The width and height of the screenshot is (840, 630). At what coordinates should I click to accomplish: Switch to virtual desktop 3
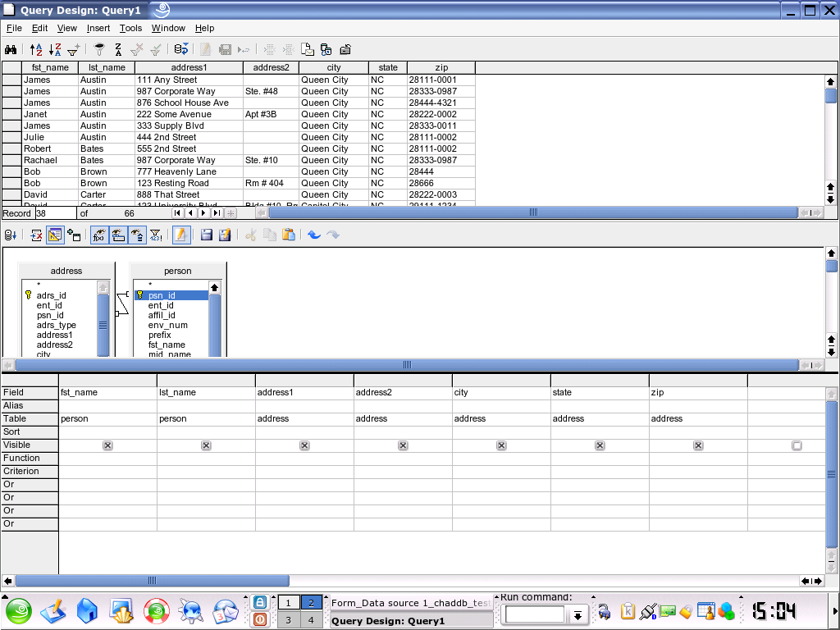tap(288, 620)
